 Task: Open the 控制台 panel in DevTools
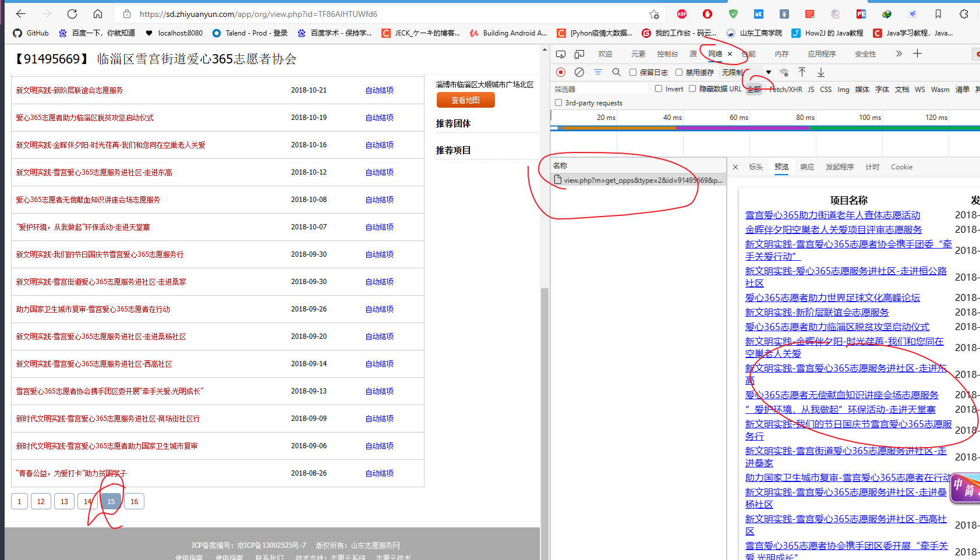tap(667, 54)
